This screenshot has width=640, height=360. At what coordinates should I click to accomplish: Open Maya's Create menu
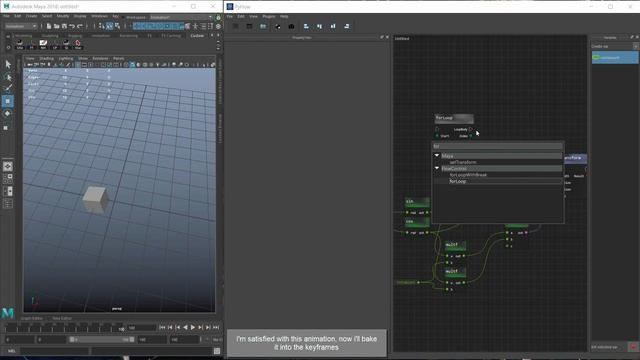(31, 16)
